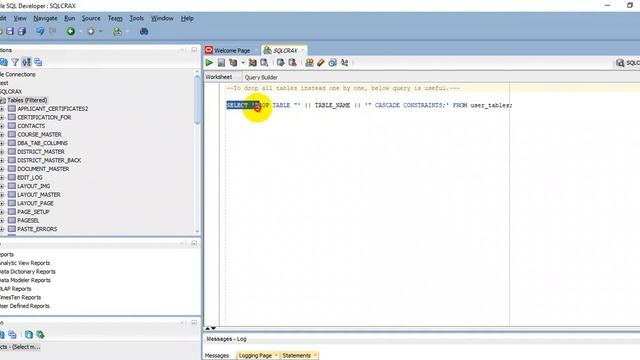Image resolution: width=640 pixels, height=360 pixels.
Task: Click the Save All icon in the main toolbar
Action: pyautogui.click(x=22, y=31)
